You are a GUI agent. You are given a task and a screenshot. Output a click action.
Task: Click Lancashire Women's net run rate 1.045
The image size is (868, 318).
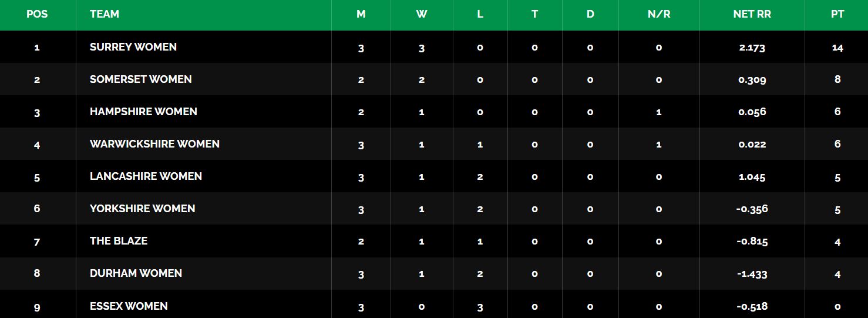pyautogui.click(x=752, y=177)
